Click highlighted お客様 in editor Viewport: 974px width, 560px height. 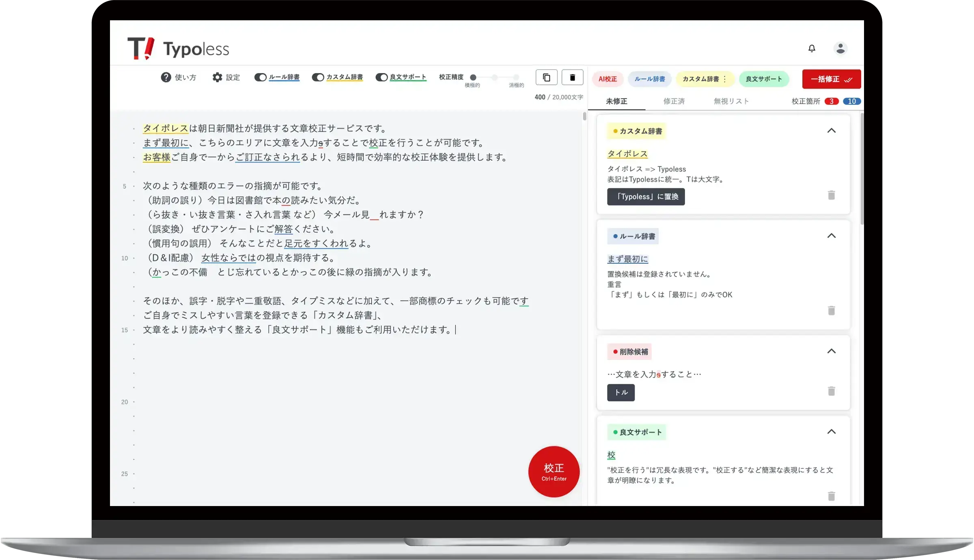pyautogui.click(x=157, y=157)
